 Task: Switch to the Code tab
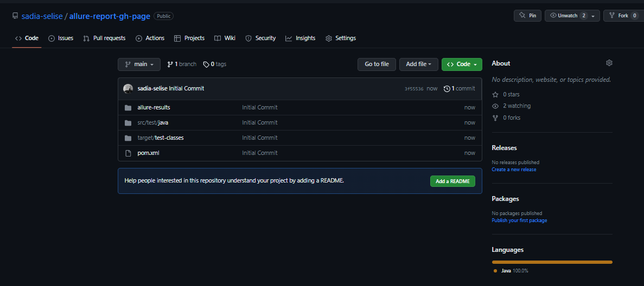coord(27,38)
